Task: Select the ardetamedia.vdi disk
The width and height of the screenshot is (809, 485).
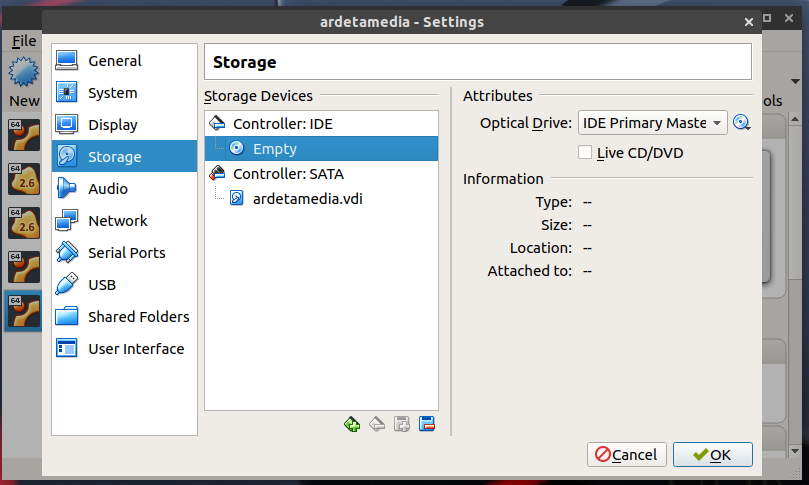Action: point(307,198)
